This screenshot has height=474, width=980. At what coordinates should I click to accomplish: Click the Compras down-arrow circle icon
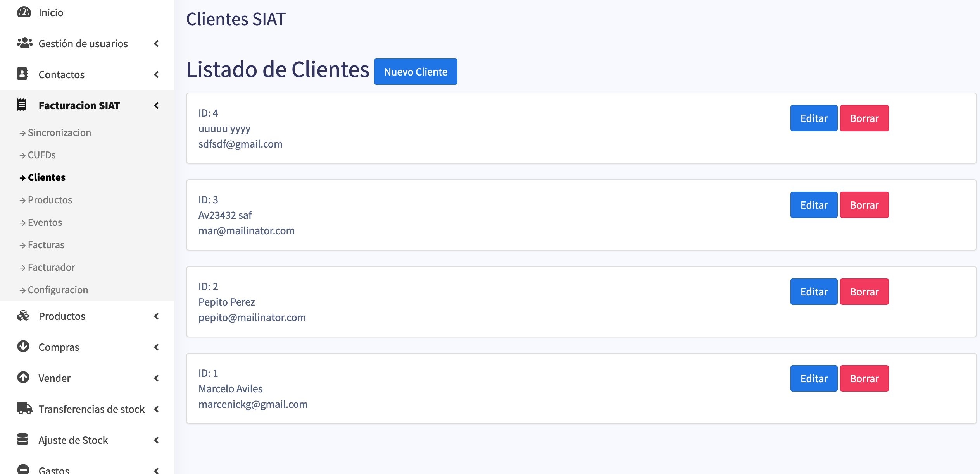(23, 347)
